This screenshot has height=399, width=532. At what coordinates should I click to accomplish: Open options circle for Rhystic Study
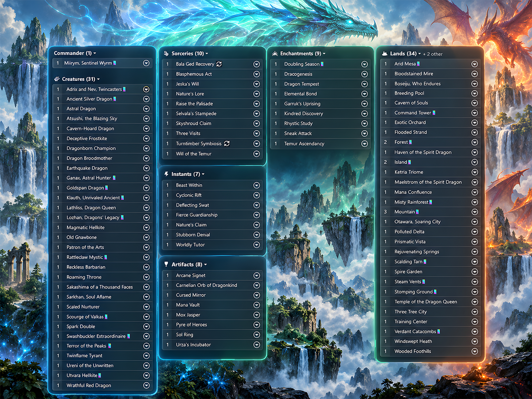click(364, 124)
